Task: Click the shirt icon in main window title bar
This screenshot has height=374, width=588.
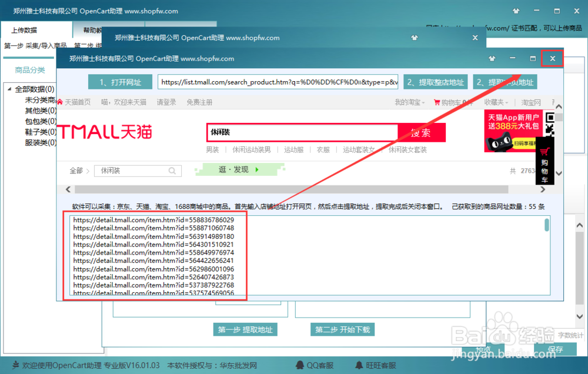Action: [x=516, y=11]
